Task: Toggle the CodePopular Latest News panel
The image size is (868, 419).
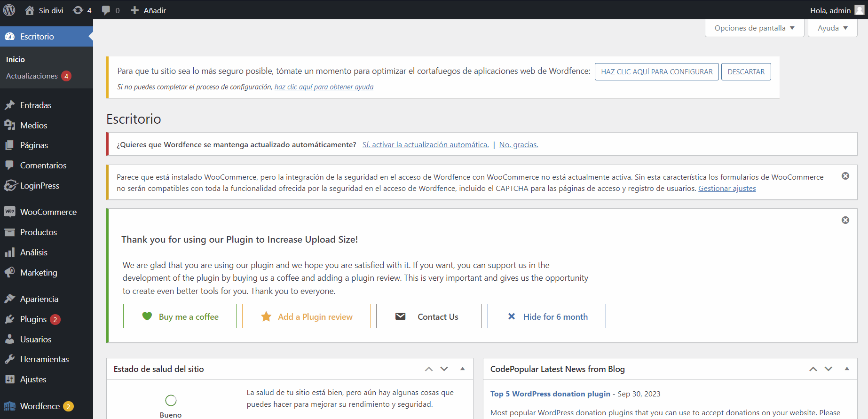Action: tap(847, 369)
